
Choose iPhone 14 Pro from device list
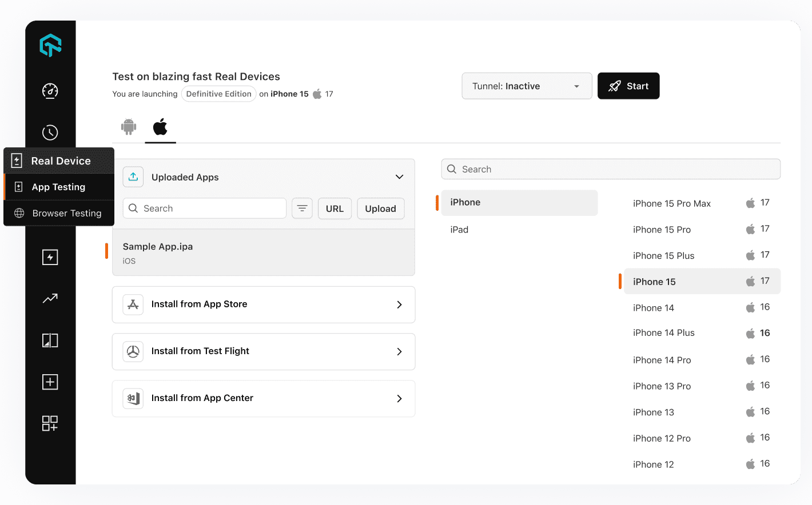tap(662, 360)
